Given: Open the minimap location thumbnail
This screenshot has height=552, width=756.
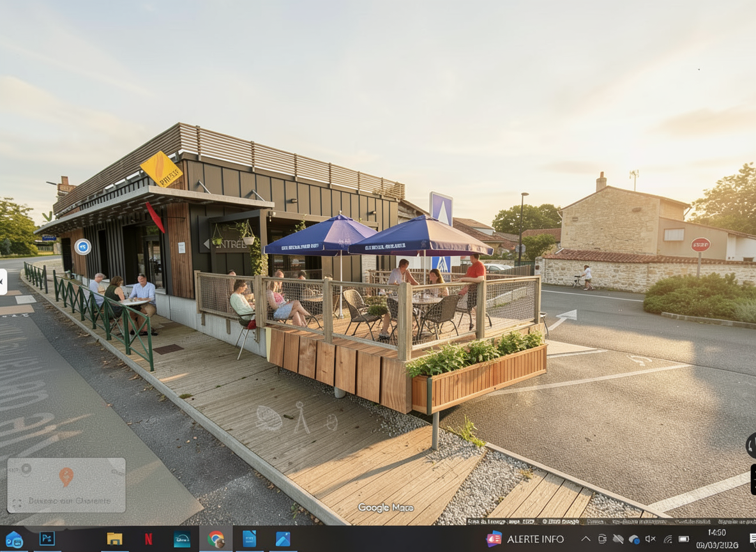Looking at the screenshot, I should pyautogui.click(x=66, y=485).
